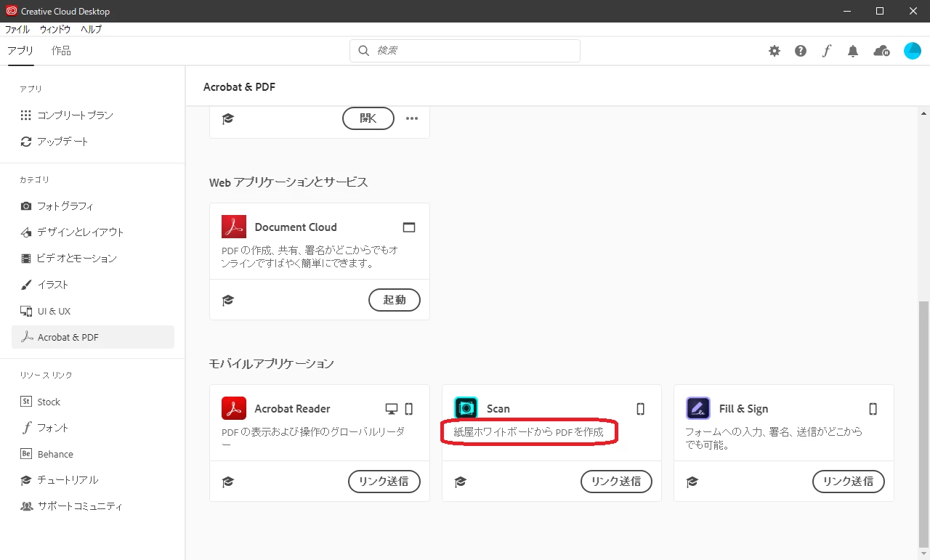Select ビデオとモーション category
930x560 pixels.
click(x=93, y=259)
